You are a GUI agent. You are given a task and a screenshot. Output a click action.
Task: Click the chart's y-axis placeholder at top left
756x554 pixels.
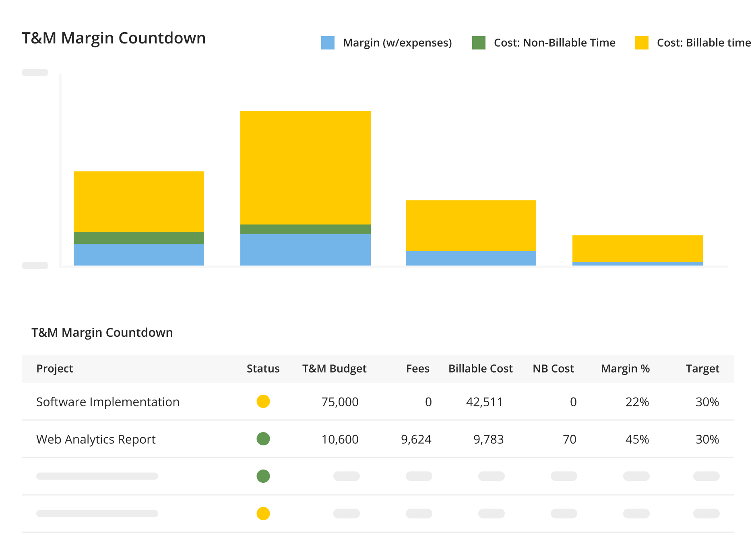click(35, 72)
